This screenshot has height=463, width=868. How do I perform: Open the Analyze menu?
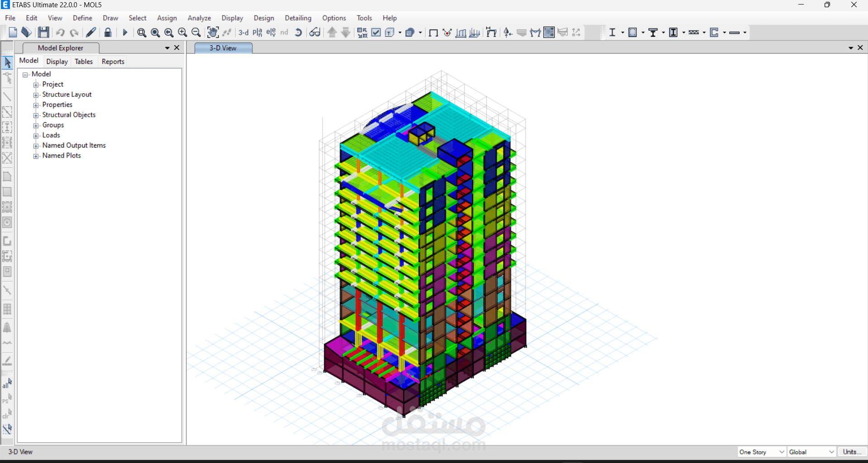tap(199, 18)
